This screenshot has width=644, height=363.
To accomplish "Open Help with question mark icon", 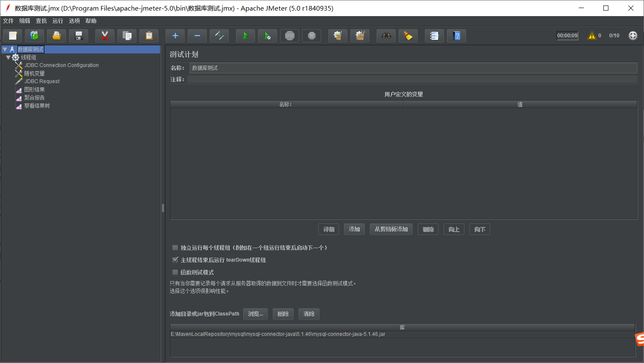I will coord(457,36).
